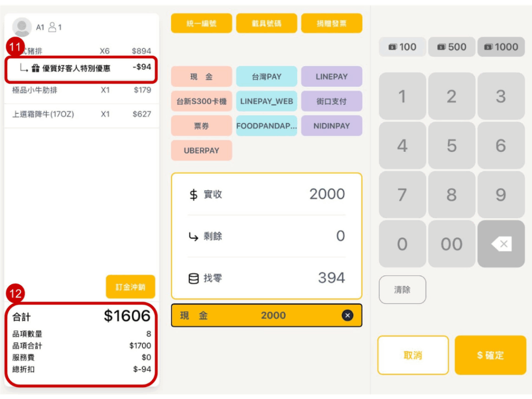The height and width of the screenshot is (399, 532).
Task: Remove the 現金 2000 payment entry
Action: pyautogui.click(x=348, y=315)
